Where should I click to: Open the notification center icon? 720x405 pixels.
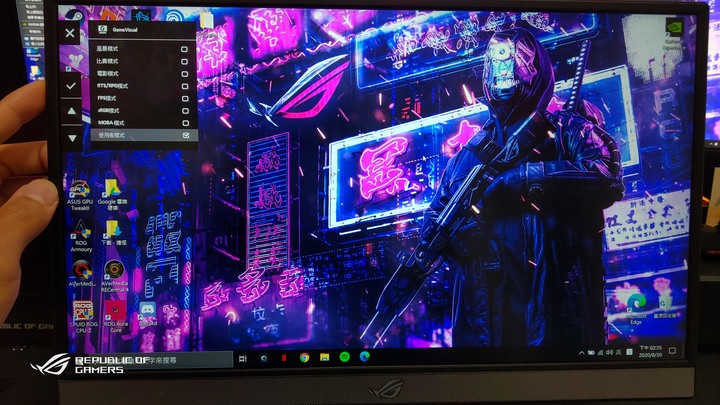[x=672, y=351]
